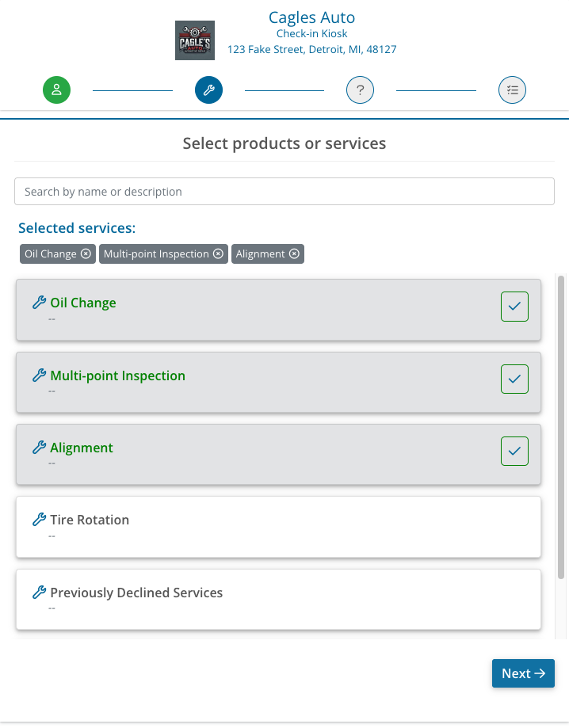Select Previously Declined Services card
The width and height of the screenshot is (569, 728).
click(x=278, y=599)
